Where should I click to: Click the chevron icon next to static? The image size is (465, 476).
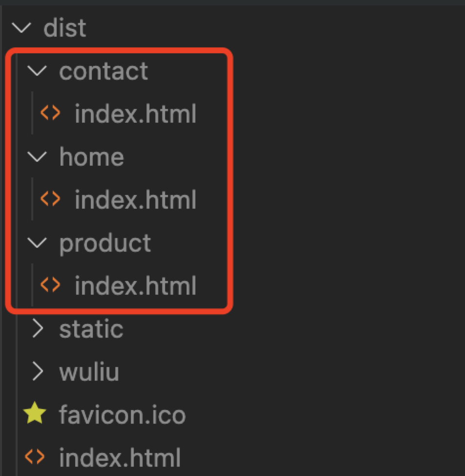[x=37, y=328]
